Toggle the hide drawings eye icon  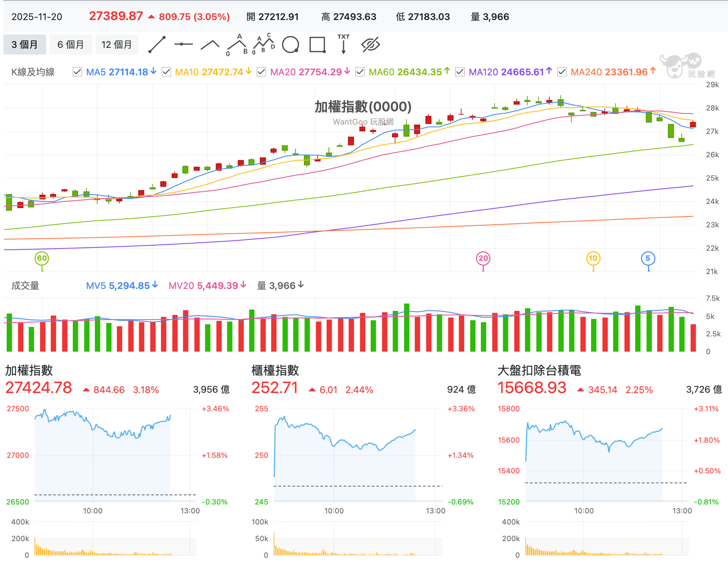point(370,45)
